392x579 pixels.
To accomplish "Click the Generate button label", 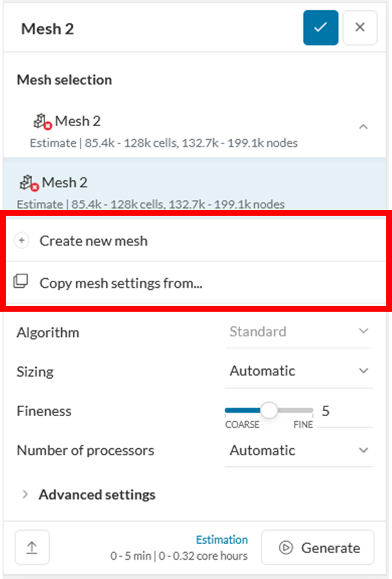I will 330,548.
